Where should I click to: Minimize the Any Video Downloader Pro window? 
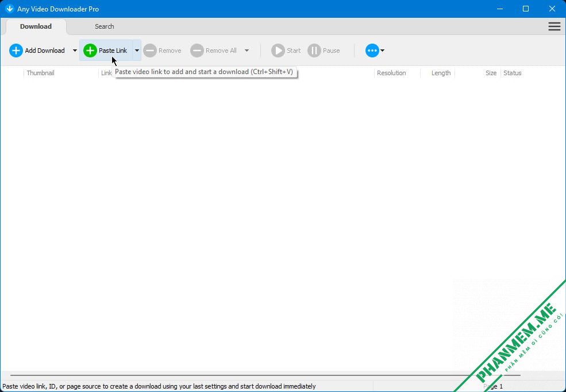(500, 9)
